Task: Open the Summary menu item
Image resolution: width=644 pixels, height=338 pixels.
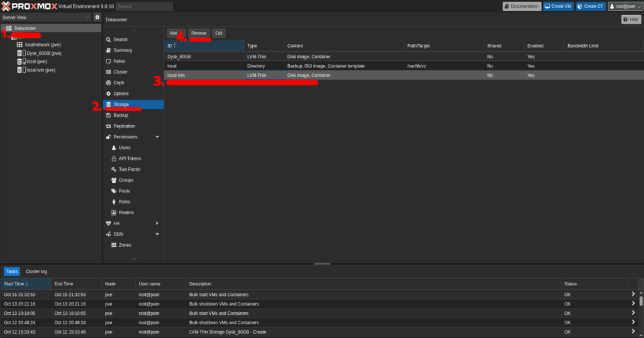Action: click(x=133, y=50)
